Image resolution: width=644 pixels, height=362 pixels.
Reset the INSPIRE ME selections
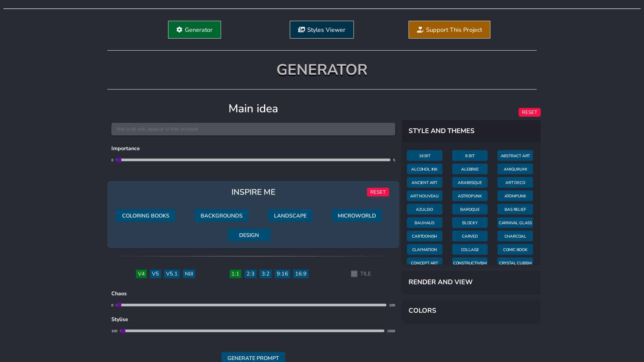tap(378, 192)
